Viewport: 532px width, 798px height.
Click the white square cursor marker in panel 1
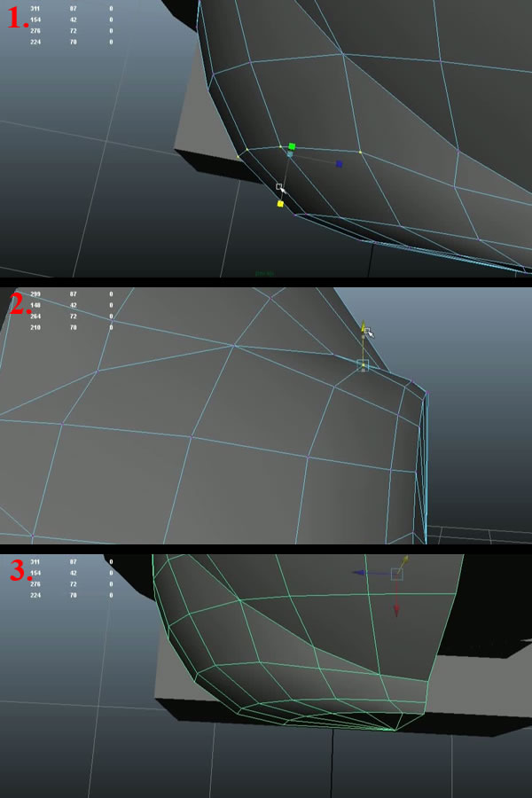pos(278,187)
